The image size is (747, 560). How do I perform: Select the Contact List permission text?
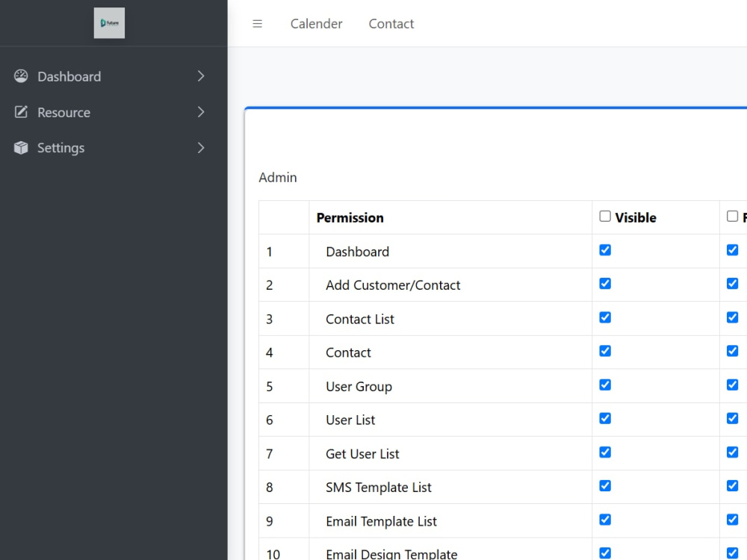(360, 319)
